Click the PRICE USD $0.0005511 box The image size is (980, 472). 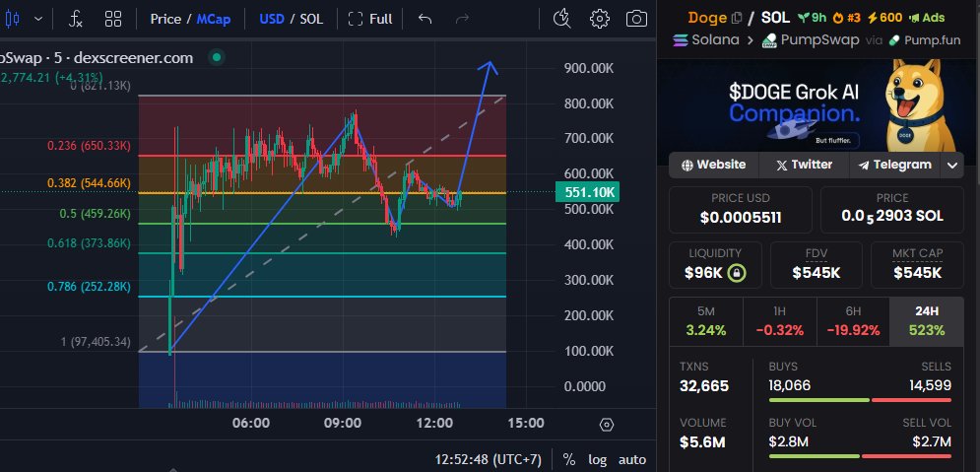[x=741, y=210]
